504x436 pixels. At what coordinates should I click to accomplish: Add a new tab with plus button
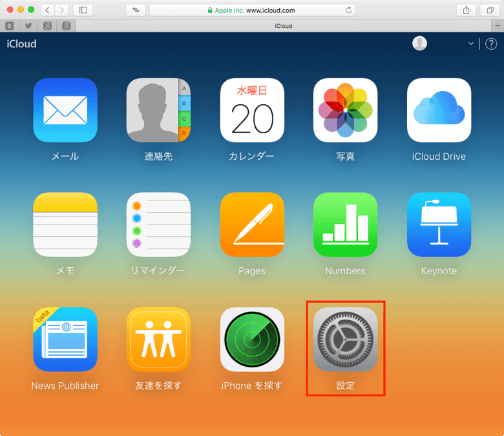click(498, 26)
